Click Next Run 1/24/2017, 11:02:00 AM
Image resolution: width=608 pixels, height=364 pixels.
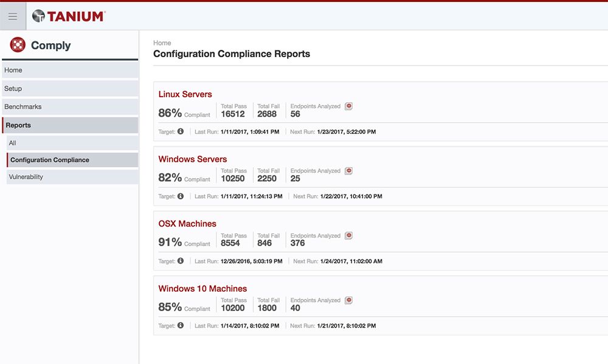pos(351,261)
